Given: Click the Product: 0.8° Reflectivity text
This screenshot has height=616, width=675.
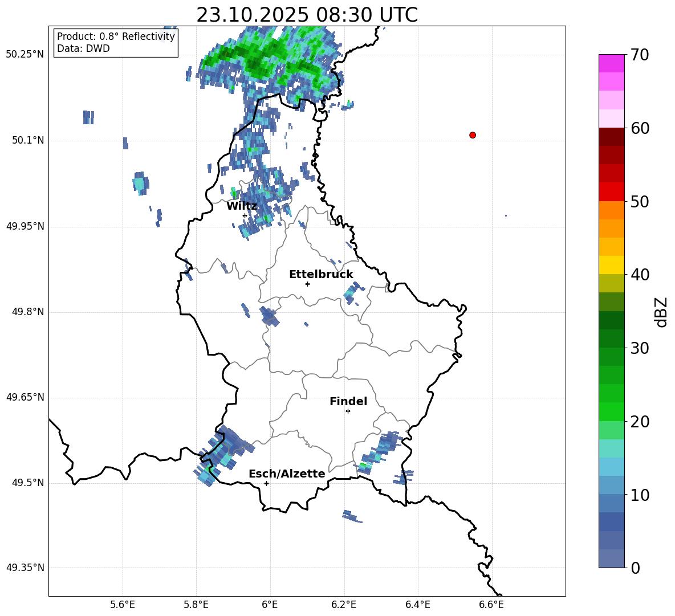Looking at the screenshot, I should tap(116, 36).
